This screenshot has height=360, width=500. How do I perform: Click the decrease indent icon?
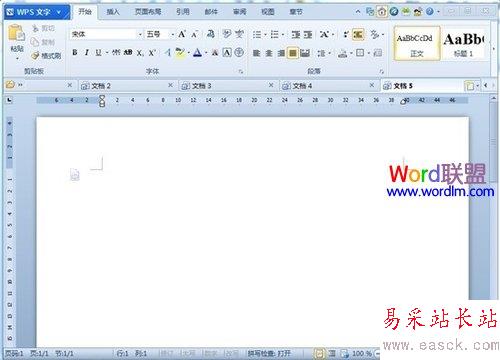pos(295,34)
